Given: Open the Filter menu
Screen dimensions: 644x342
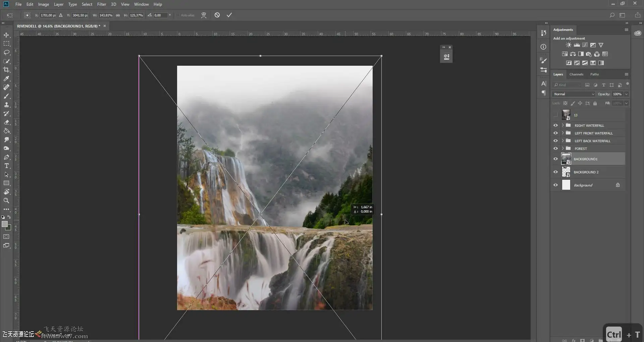Looking at the screenshot, I should click(x=102, y=4).
